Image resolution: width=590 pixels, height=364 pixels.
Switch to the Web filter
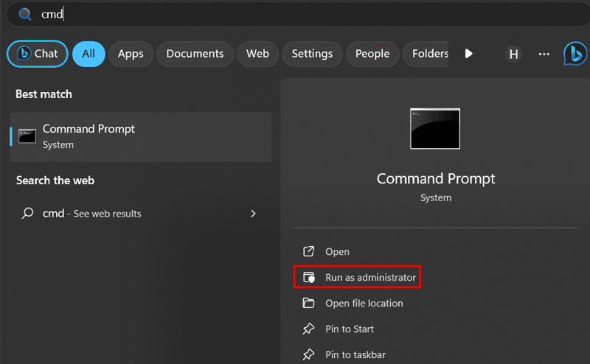257,54
